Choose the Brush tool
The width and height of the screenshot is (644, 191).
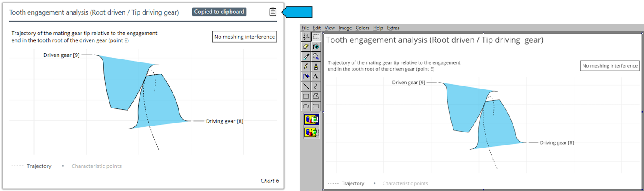pos(316,66)
